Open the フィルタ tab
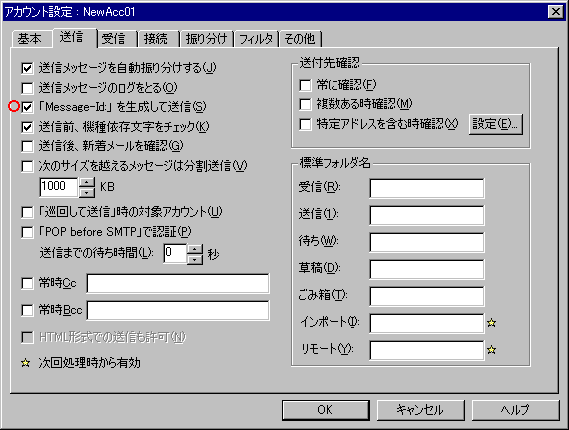Screen dimensions: 569x430 (x=256, y=38)
